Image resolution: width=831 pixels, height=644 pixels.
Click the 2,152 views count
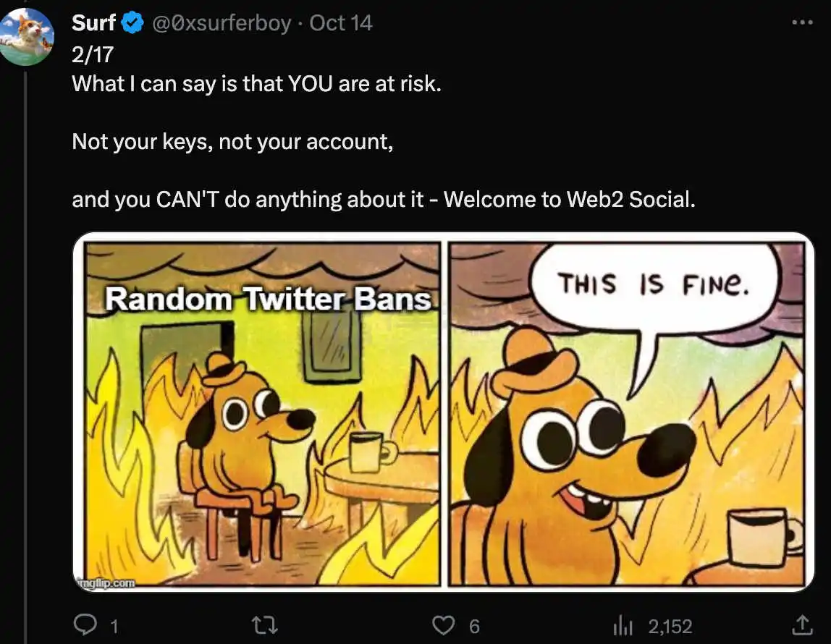[670, 626]
